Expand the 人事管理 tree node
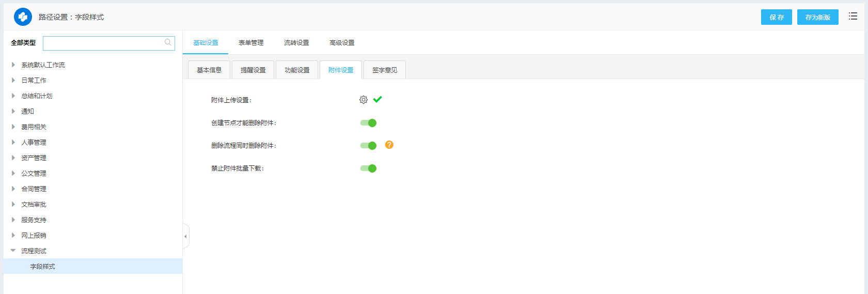This screenshot has width=868, height=294. tap(13, 143)
